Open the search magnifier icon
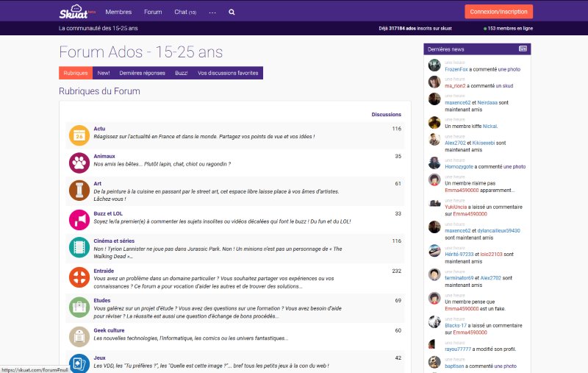588x373 pixels. click(x=232, y=13)
